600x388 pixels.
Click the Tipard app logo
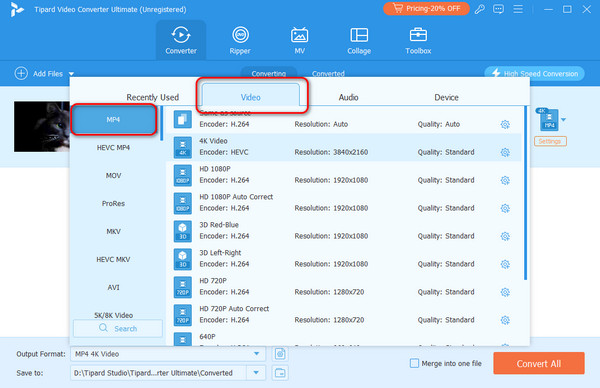(x=17, y=10)
